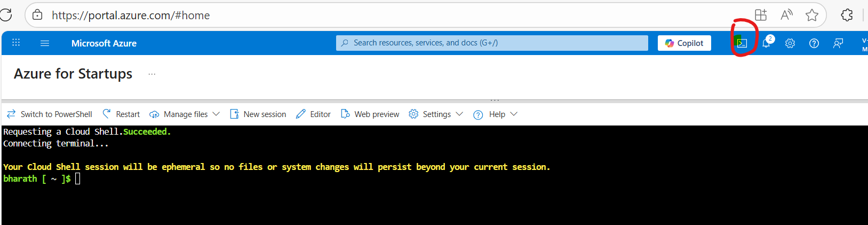Open the Azure portal hamburger menu
868x225 pixels.
point(45,43)
